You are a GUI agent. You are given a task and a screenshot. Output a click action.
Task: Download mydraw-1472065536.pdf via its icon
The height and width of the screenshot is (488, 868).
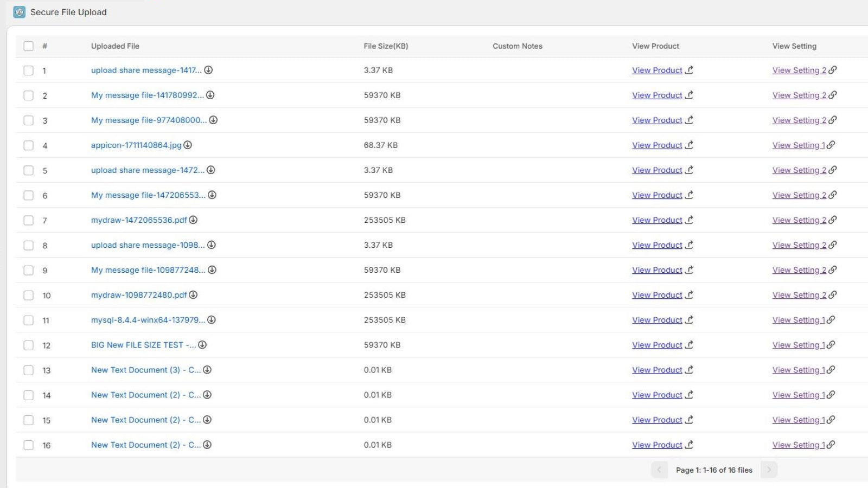[x=194, y=220]
